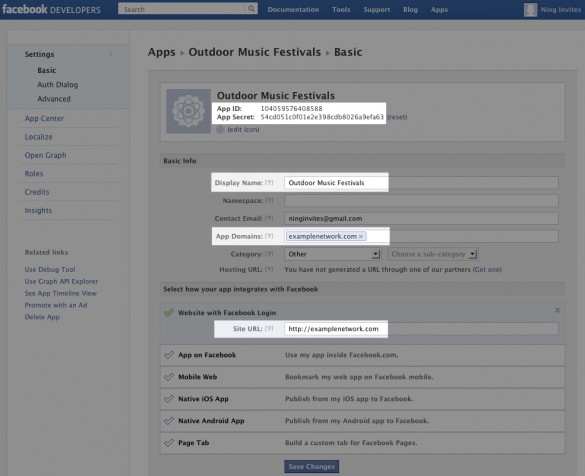The height and width of the screenshot is (476, 585).
Task: Select Advanced settings
Action: pos(54,99)
